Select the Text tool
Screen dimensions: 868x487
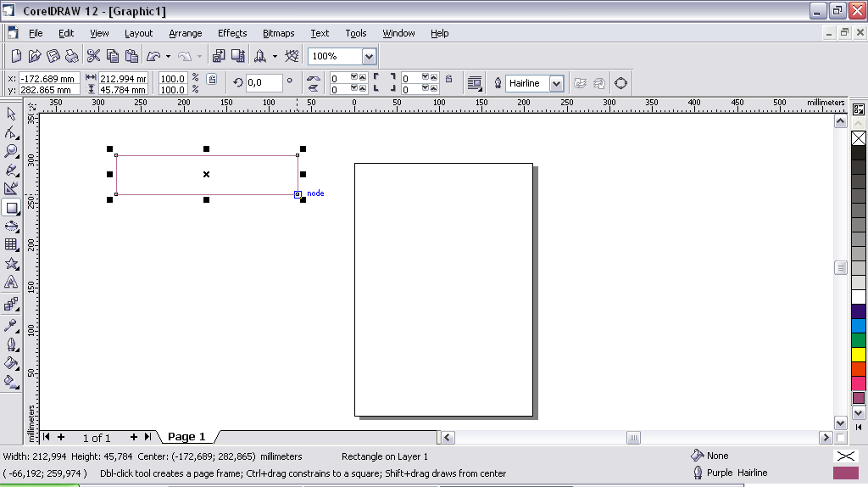[11, 283]
